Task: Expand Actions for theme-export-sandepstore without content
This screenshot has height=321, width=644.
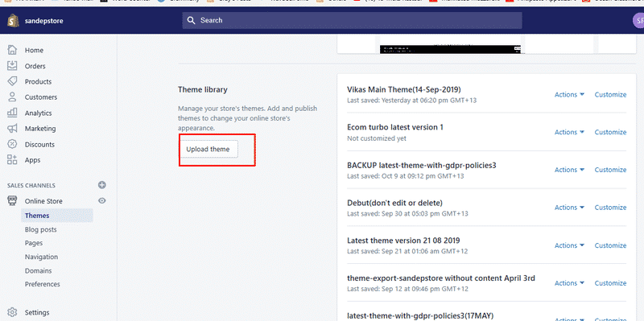Action: (569, 283)
